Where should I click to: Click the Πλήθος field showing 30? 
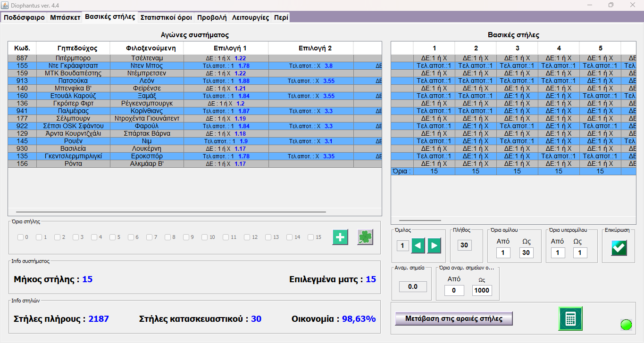tap(464, 245)
